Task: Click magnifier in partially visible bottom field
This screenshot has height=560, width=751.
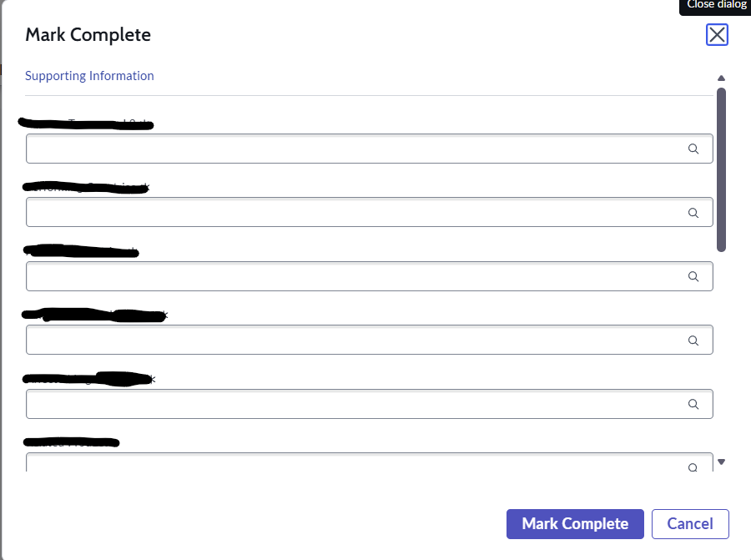Action: tap(693, 467)
